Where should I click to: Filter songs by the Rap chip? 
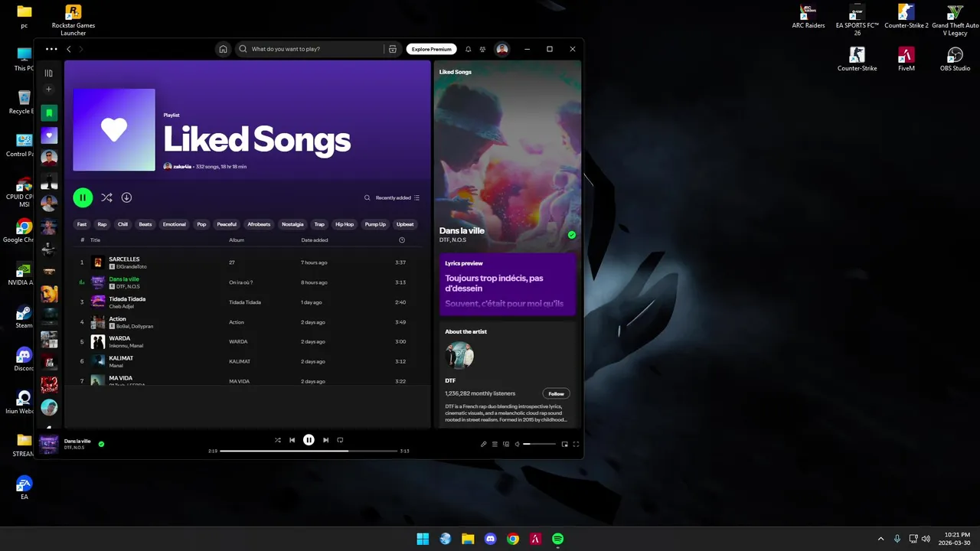(x=102, y=224)
